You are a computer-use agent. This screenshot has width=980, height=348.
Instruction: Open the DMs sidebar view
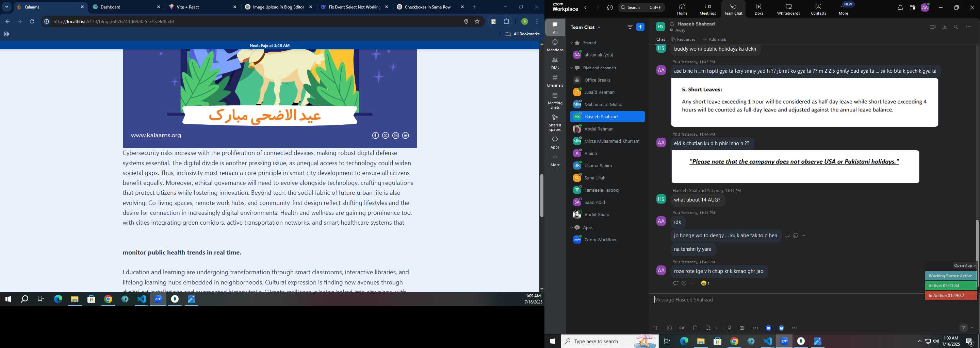[555, 63]
